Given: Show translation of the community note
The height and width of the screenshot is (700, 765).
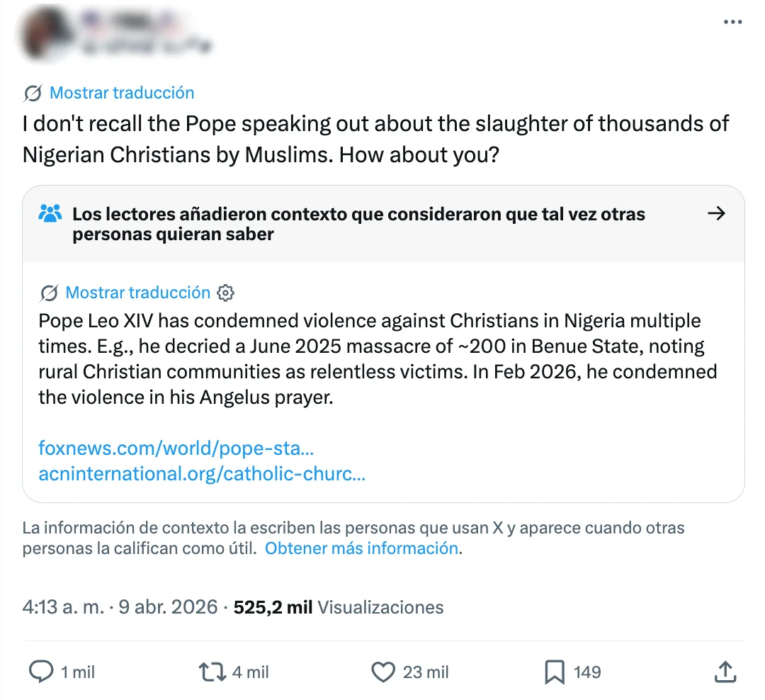Looking at the screenshot, I should 137,293.
